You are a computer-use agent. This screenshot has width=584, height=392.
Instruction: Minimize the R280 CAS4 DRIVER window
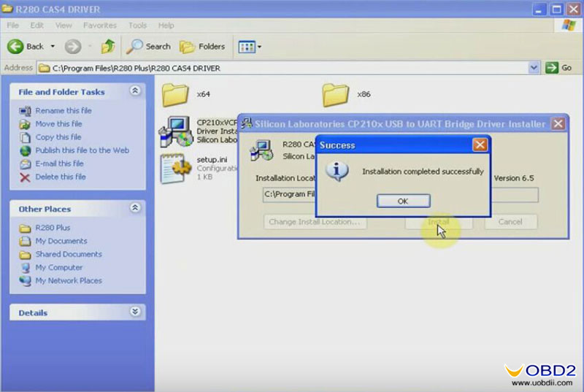(x=539, y=9)
